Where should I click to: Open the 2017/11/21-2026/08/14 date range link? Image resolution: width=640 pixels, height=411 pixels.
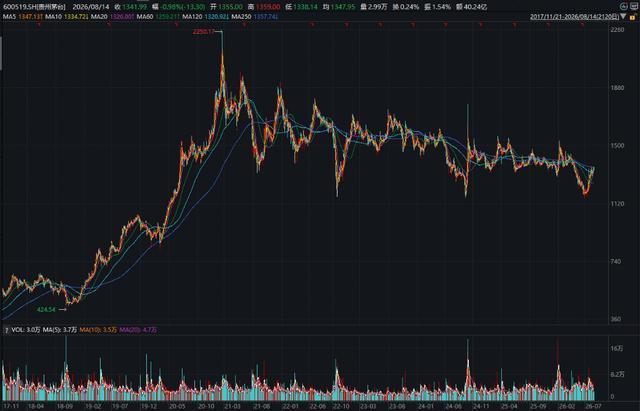click(x=574, y=17)
